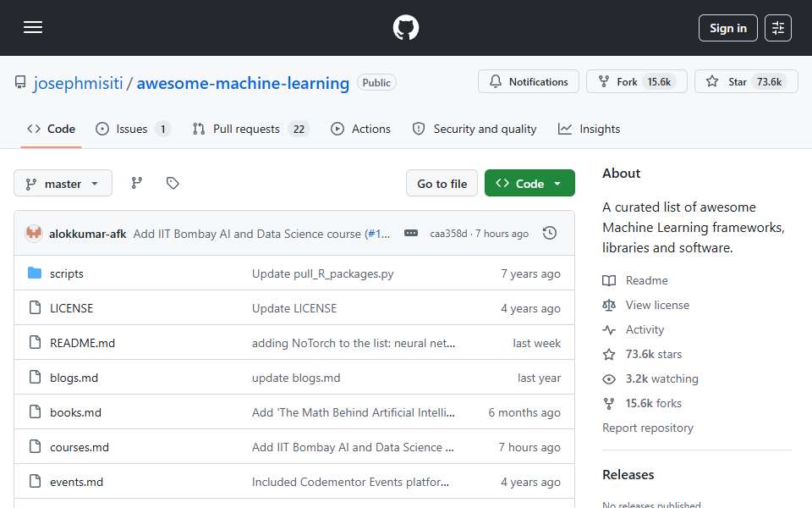
Task: Open README.md file
Action: pos(82,343)
